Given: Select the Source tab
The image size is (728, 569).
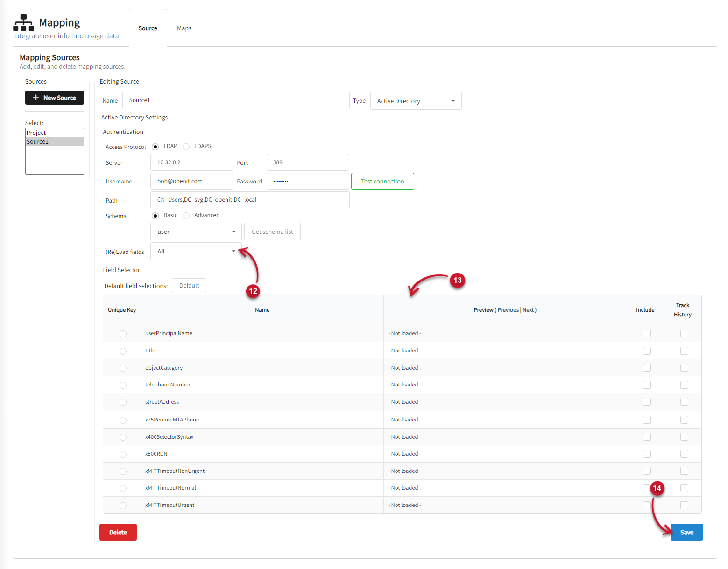Looking at the screenshot, I should [148, 28].
